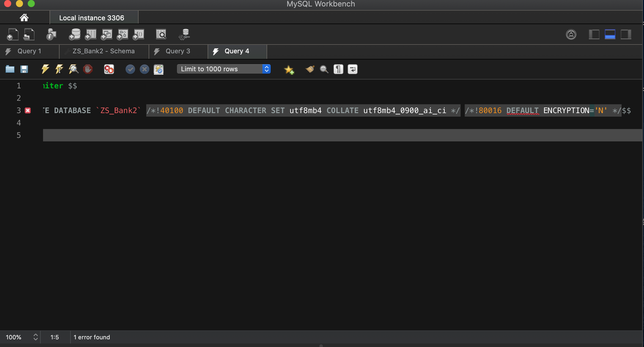Click the underlined DEFAULT keyword
This screenshot has width=644, height=347.
(523, 110)
